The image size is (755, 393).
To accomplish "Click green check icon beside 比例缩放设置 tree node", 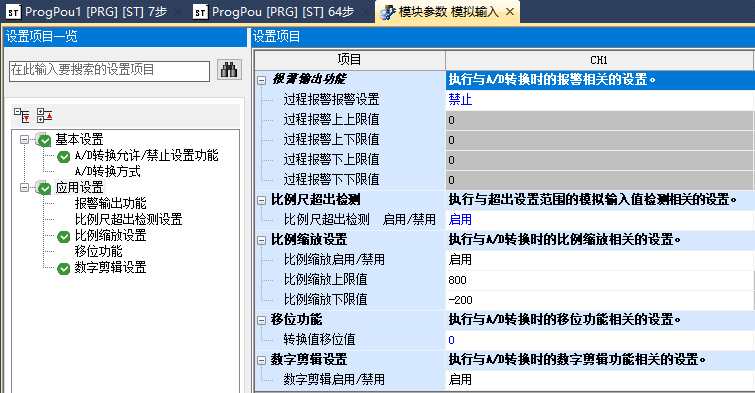I will point(64,236).
